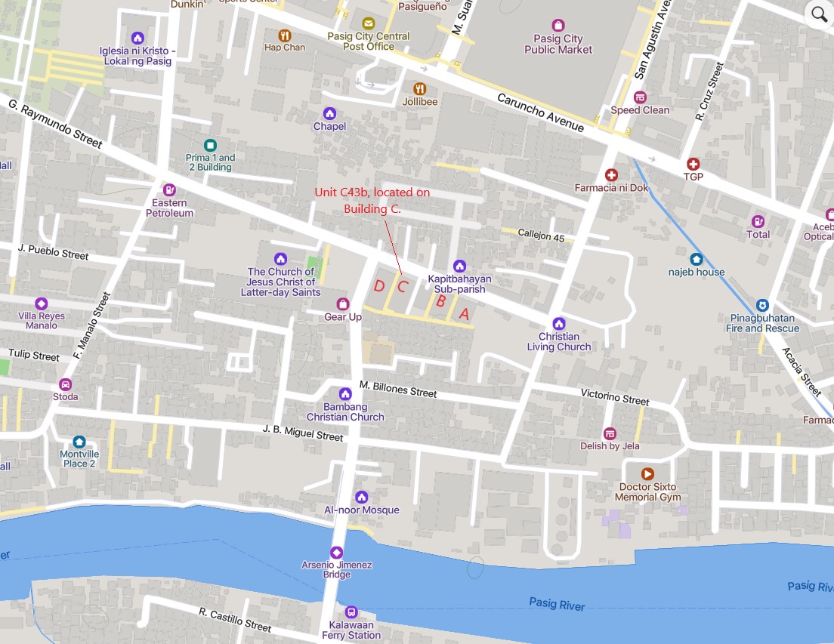Click the Caruncho Avenue street label
Screen dimensions: 834x644
point(540,112)
